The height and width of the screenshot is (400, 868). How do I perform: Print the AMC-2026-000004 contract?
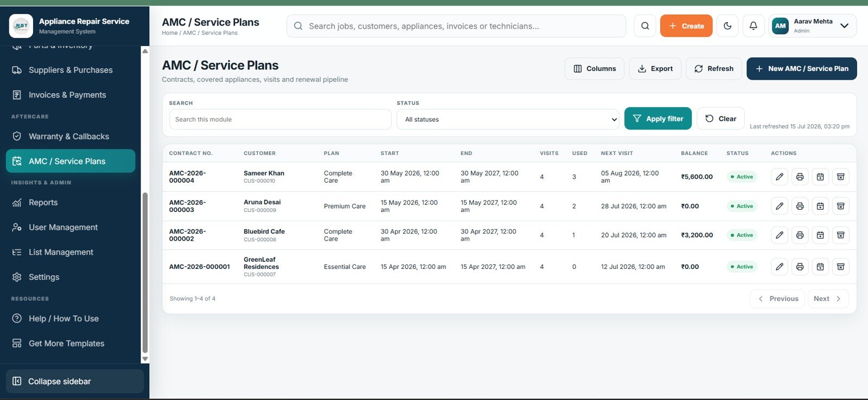pyautogui.click(x=800, y=177)
